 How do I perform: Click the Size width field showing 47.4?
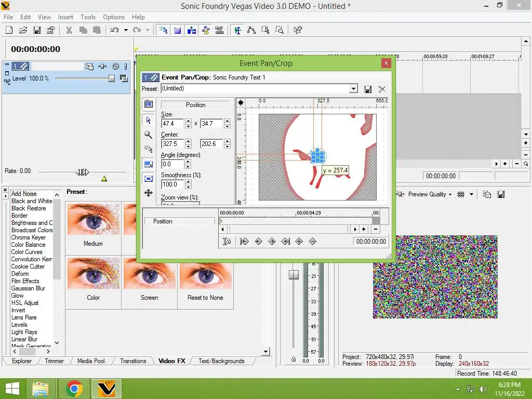[172, 124]
